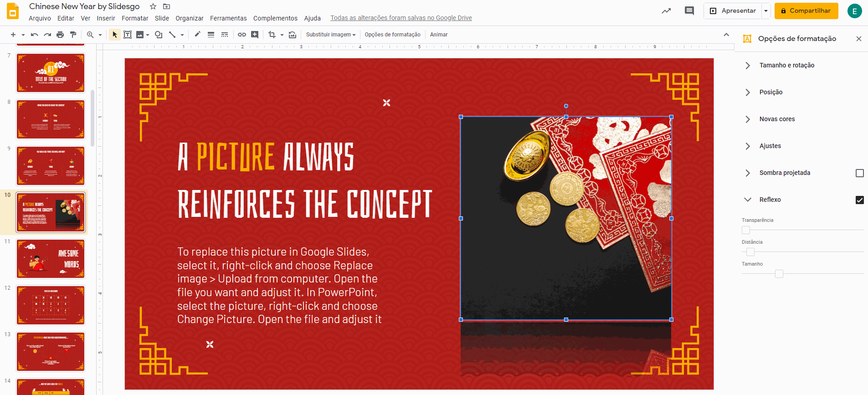Image resolution: width=868 pixels, height=395 pixels.
Task: Open the zoom level dropdown arrow
Action: pos(100,35)
